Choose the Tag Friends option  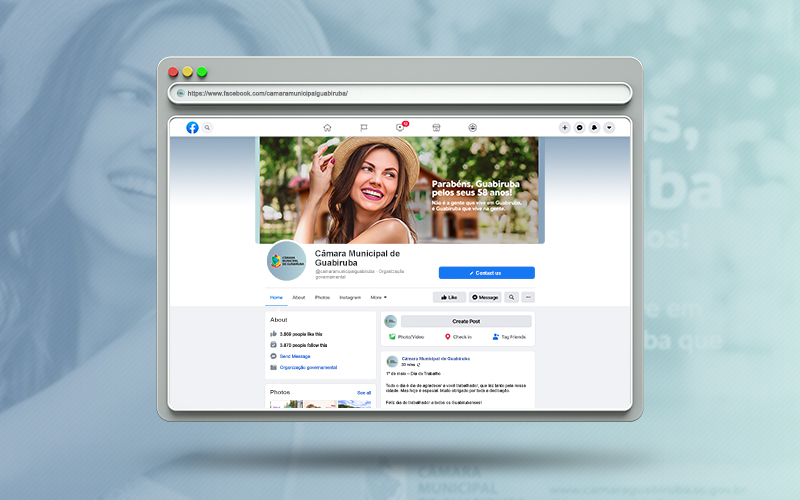509,337
